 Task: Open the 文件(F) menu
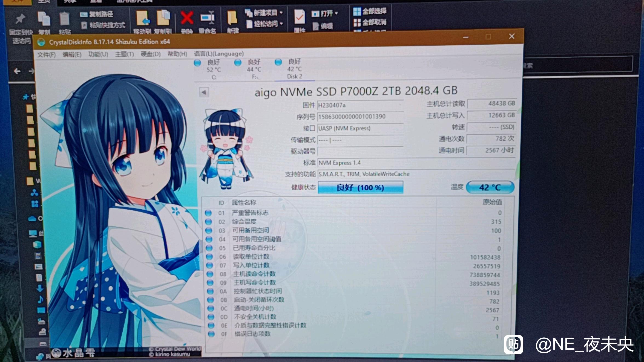tap(46, 54)
